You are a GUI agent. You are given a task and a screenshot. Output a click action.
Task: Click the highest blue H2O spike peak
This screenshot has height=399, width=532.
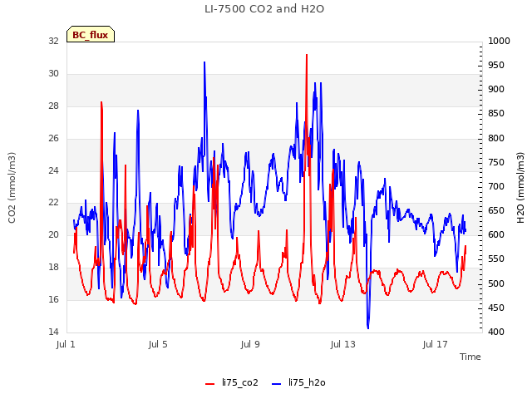click(204, 62)
